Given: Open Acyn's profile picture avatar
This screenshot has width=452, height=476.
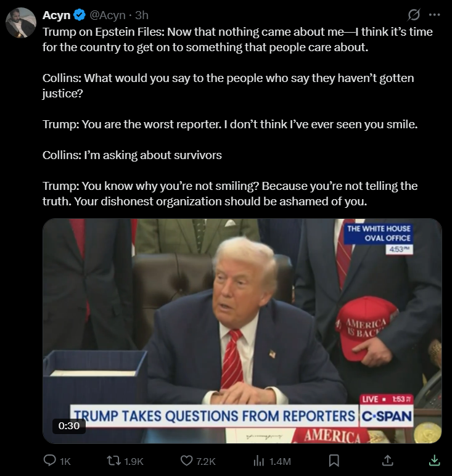Looking at the screenshot, I should (21, 23).
